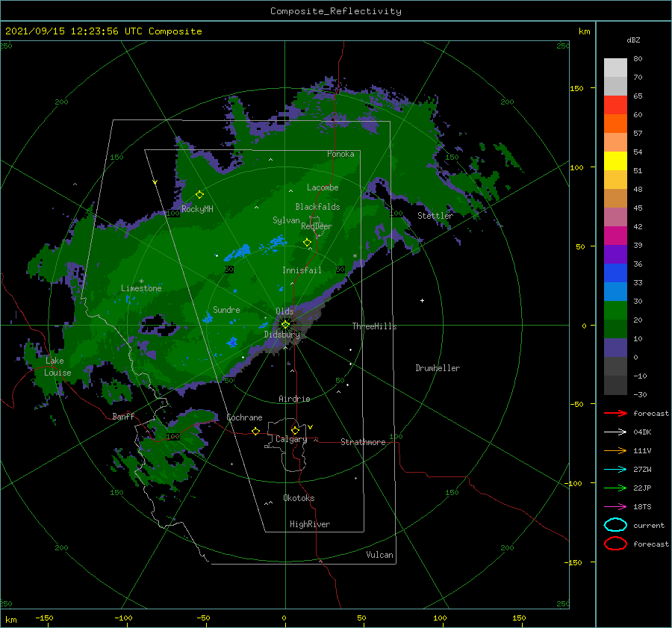Click the 150 tick on right axis
This screenshot has width=672, height=628.
[x=576, y=88]
